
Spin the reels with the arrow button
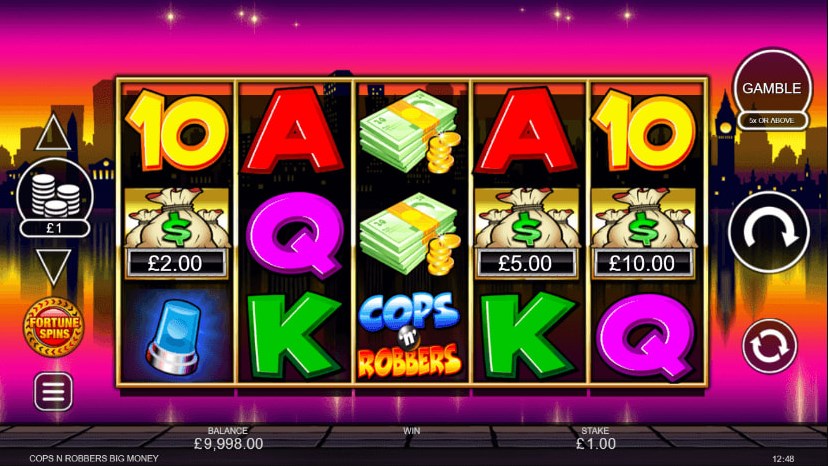769,232
